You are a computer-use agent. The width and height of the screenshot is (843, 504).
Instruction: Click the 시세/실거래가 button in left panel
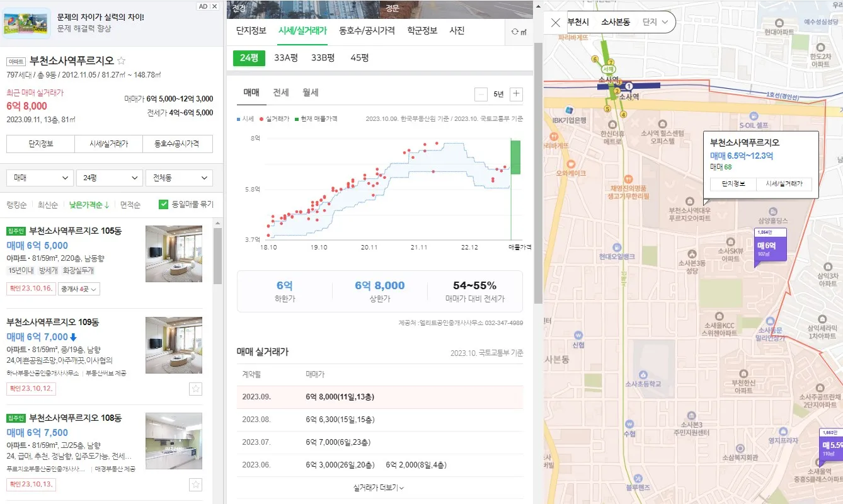(109, 144)
